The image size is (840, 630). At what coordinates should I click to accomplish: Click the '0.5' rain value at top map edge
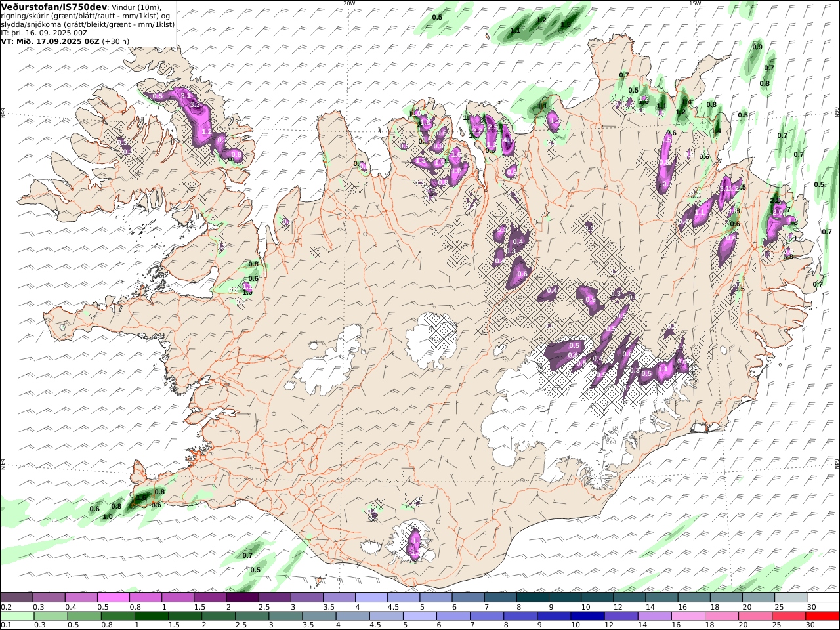[437, 18]
